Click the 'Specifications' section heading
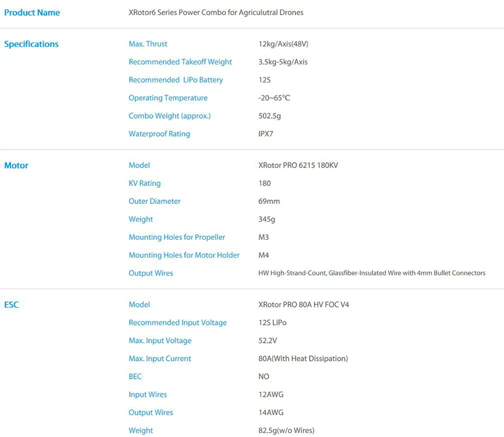Screen dimensions: 504x437 pyautogui.click(x=31, y=44)
